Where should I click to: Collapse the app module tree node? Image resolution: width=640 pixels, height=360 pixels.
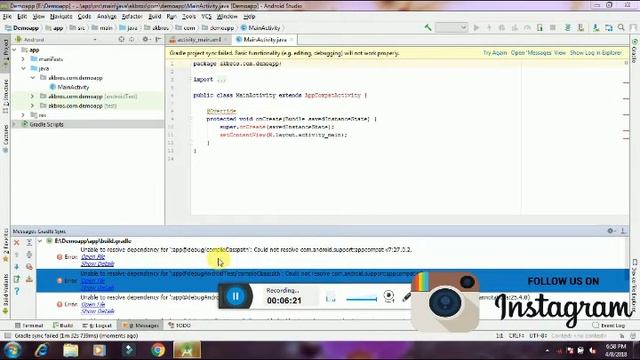click(15, 50)
